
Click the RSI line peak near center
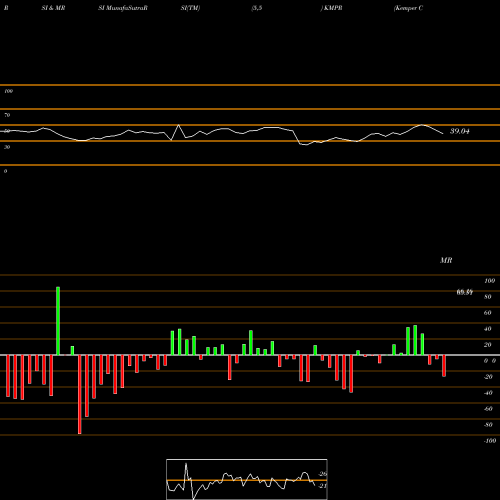(179, 125)
